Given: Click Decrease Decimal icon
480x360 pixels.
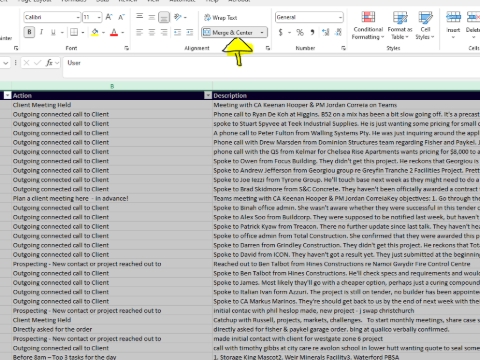Looking at the screenshot, I should 338,32.
